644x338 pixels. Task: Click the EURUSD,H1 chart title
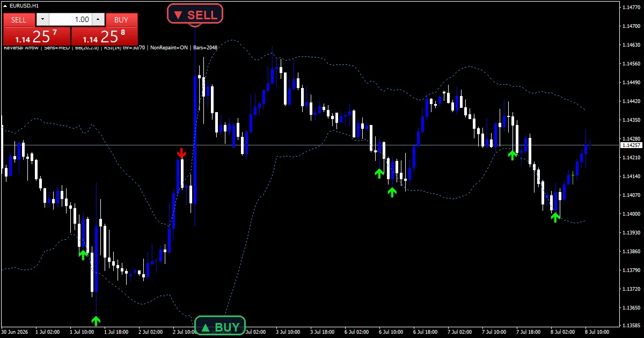point(24,5)
